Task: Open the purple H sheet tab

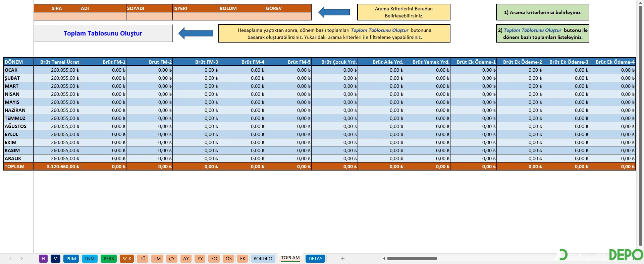Action: [x=43, y=259]
